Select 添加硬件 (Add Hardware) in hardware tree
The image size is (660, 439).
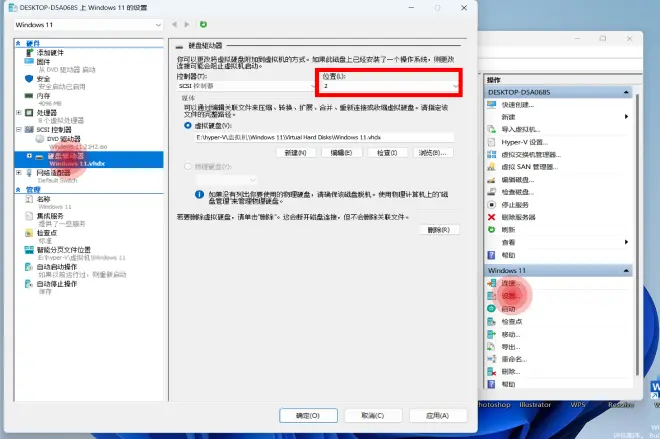click(x=50, y=53)
